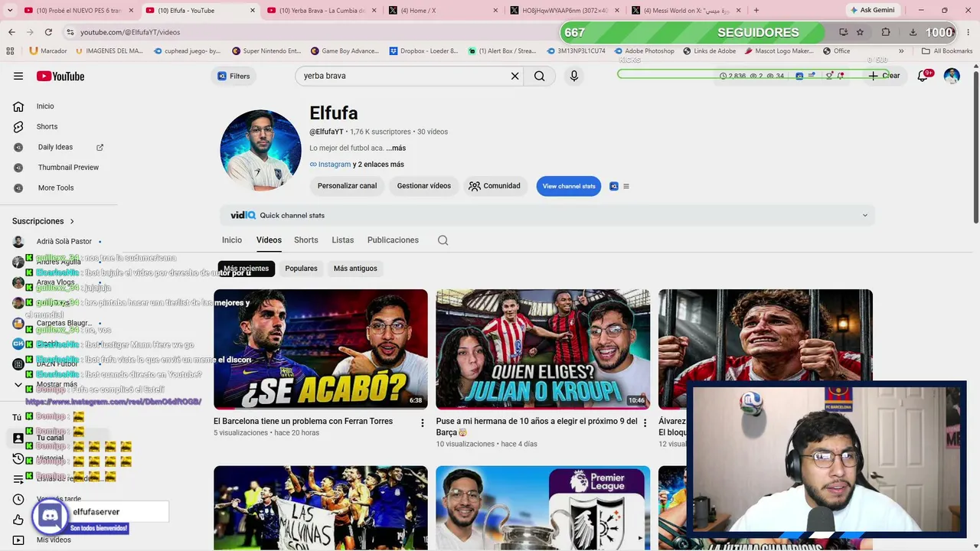Viewport: 980px width, 551px height.
Task: Open Mis videos in the sidebar
Action: 54,540
